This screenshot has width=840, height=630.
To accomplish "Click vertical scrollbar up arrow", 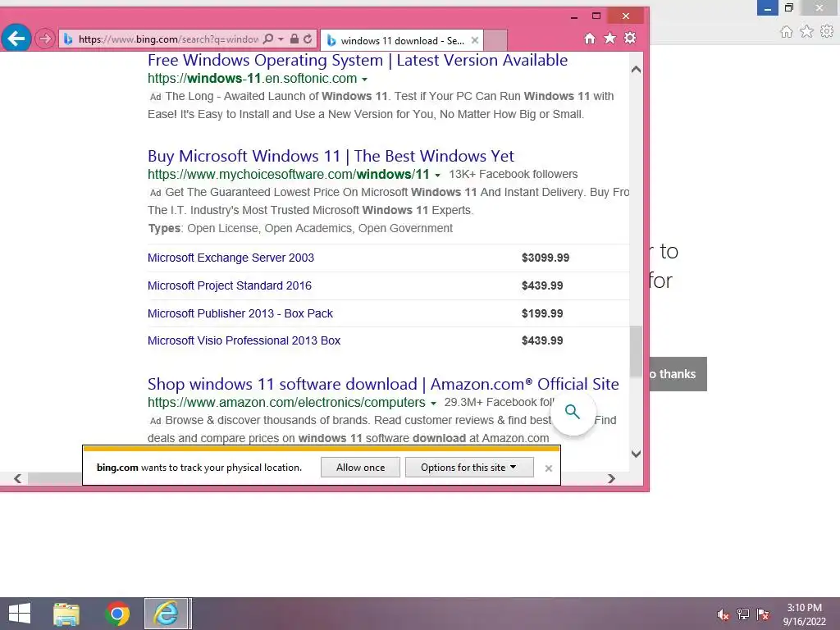I will click(636, 69).
